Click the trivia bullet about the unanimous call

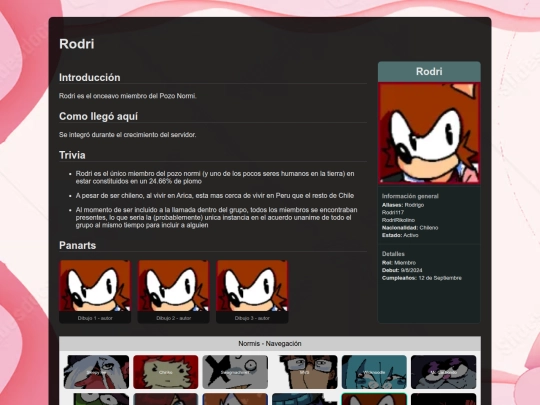(x=216, y=218)
